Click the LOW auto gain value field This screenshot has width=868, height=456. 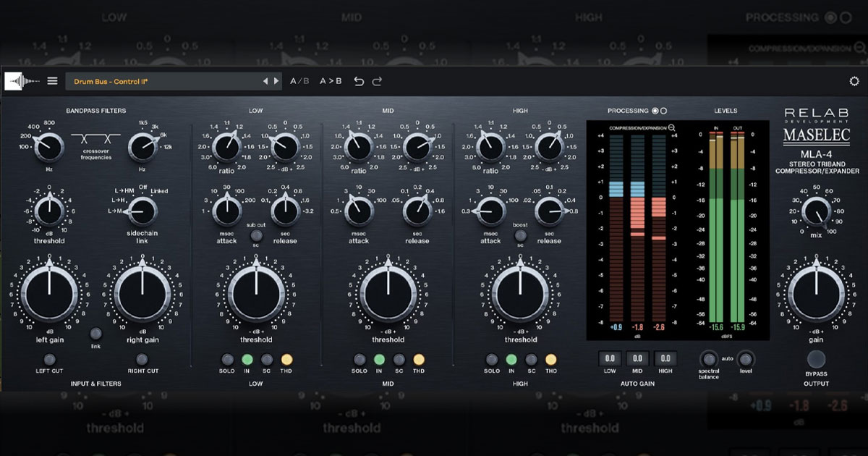pyautogui.click(x=610, y=358)
